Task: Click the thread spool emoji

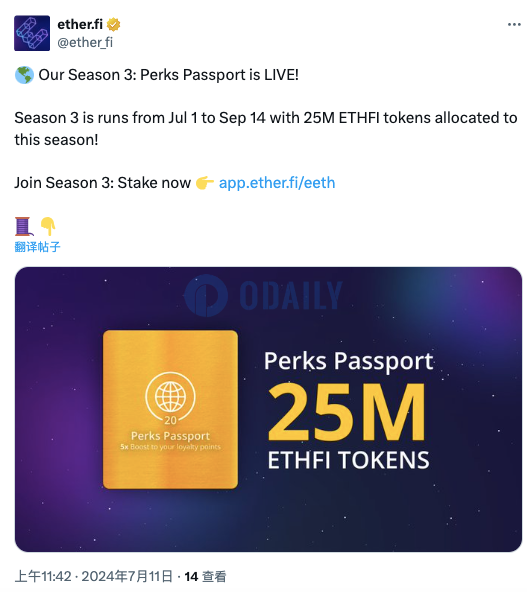Action: [x=24, y=226]
